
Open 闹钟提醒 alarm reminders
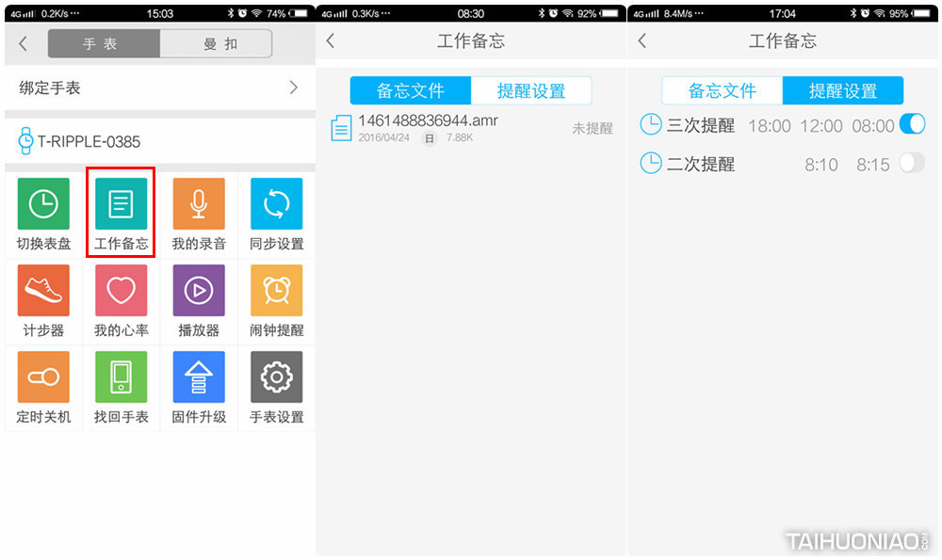[x=276, y=299]
